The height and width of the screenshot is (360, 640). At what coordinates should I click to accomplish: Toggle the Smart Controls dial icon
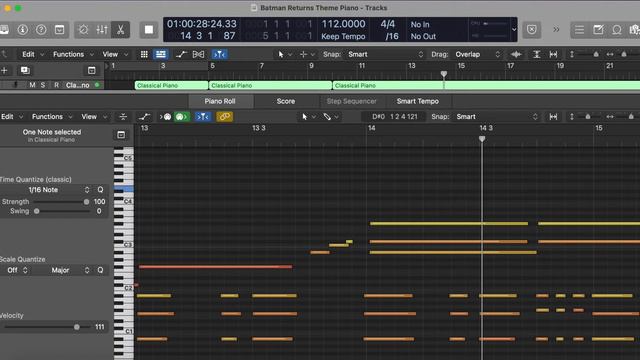pyautogui.click(x=83, y=29)
